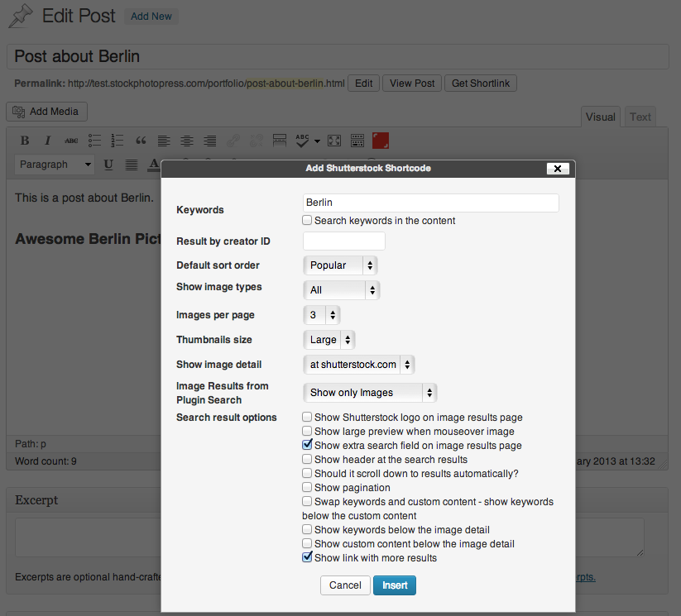This screenshot has width=681, height=616.
Task: Toggle fullscreen writing mode
Action: pos(334,141)
